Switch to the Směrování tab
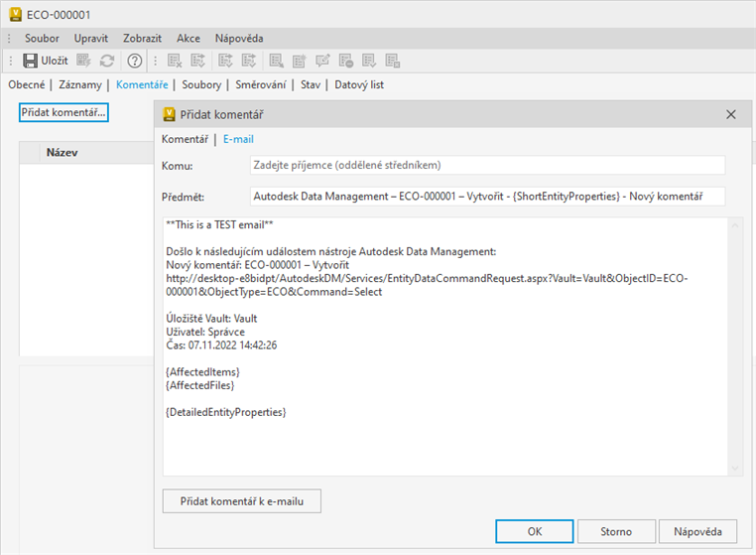This screenshot has height=555, width=756. (x=261, y=85)
